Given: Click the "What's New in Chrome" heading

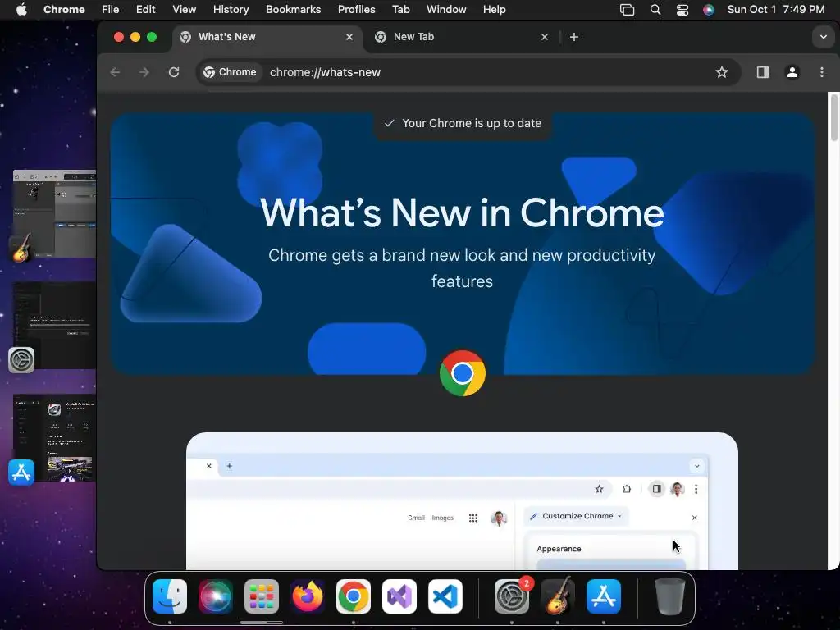Looking at the screenshot, I should coord(462,213).
